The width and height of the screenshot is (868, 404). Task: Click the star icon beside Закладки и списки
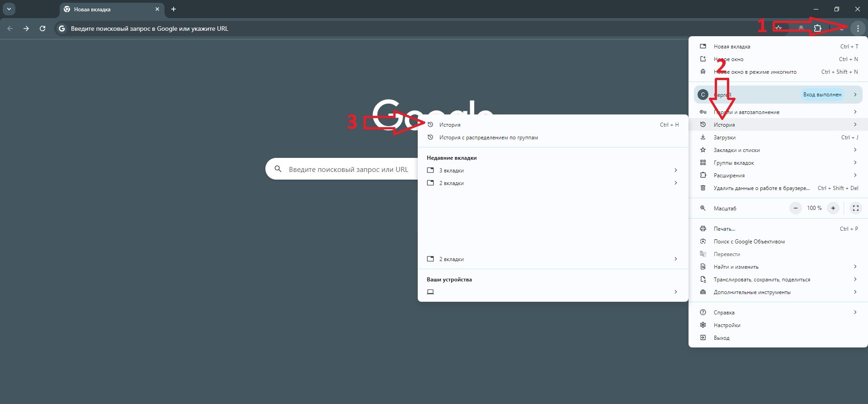pyautogui.click(x=703, y=150)
